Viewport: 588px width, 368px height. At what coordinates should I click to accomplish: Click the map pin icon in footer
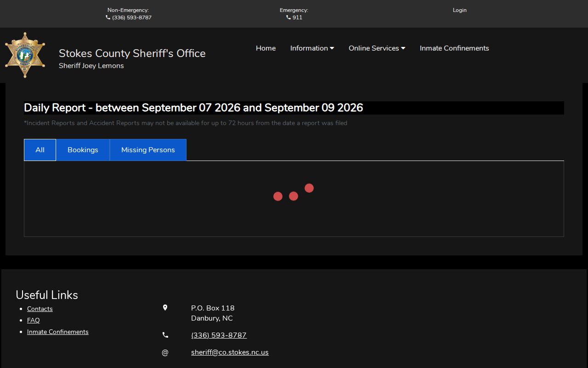click(165, 308)
